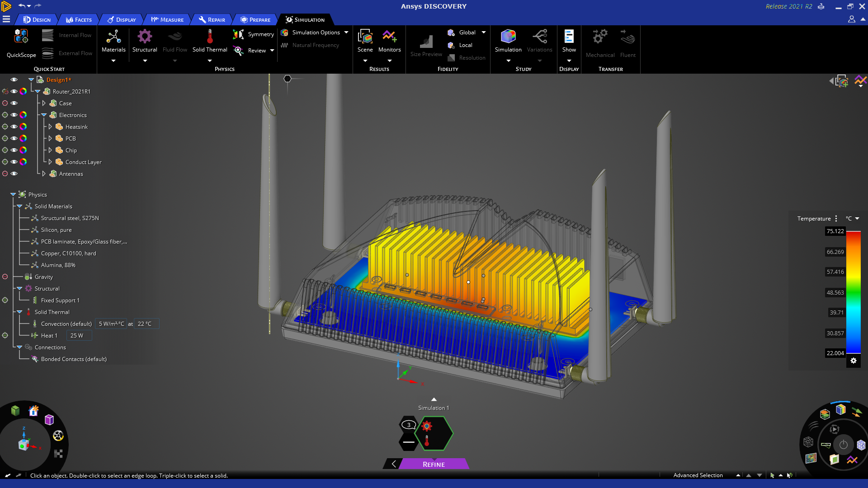Toggle visibility of the Case component
This screenshot has width=868, height=488.
pyautogui.click(x=14, y=103)
